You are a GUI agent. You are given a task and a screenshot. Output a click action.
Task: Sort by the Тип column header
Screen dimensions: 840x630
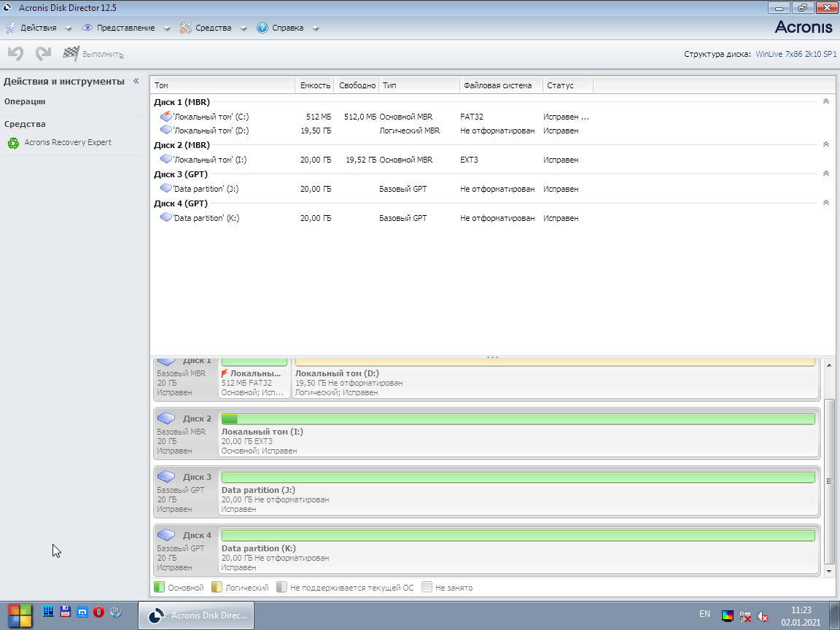click(419, 85)
